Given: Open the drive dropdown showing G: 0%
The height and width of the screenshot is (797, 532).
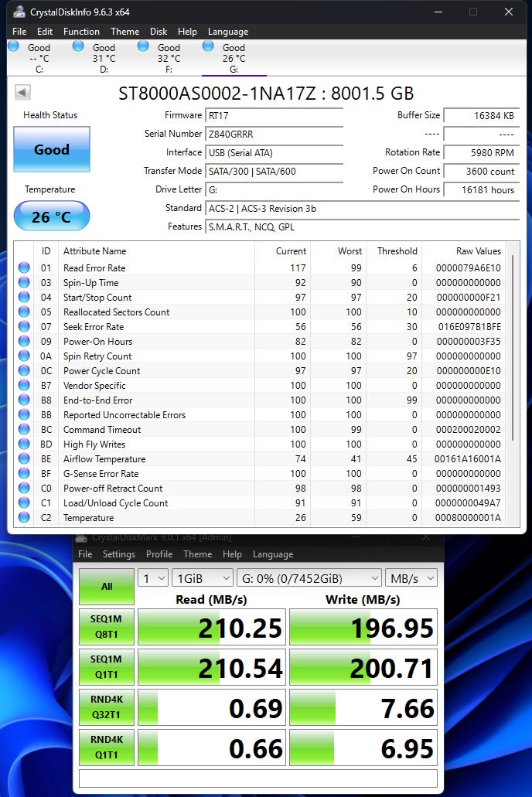Looking at the screenshot, I should tap(309, 578).
